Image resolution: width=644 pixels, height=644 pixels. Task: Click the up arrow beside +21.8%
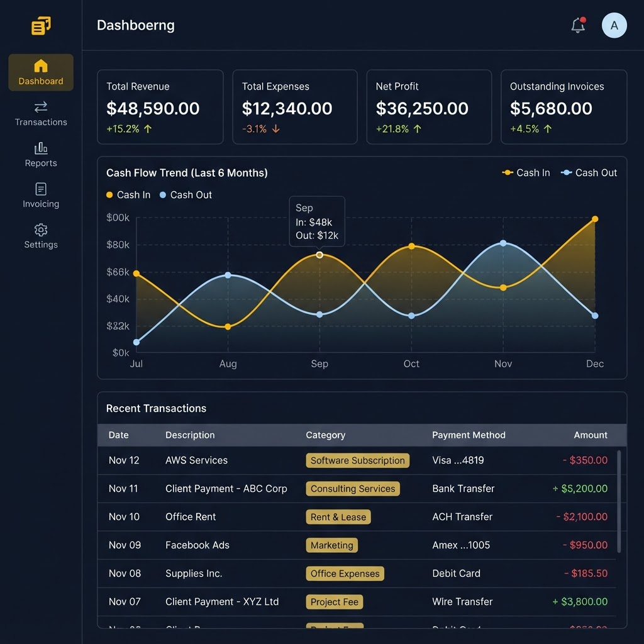pyautogui.click(x=418, y=129)
